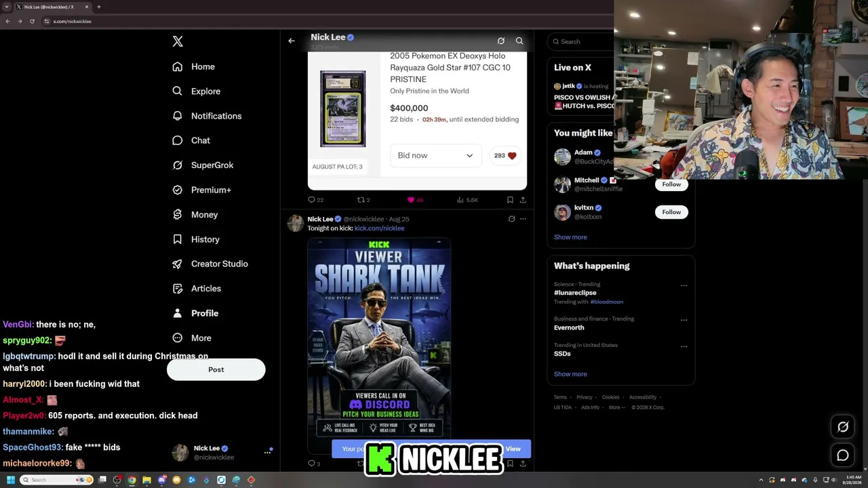Reload the page in the browser
Screen dimensions: 868x488
point(32,21)
